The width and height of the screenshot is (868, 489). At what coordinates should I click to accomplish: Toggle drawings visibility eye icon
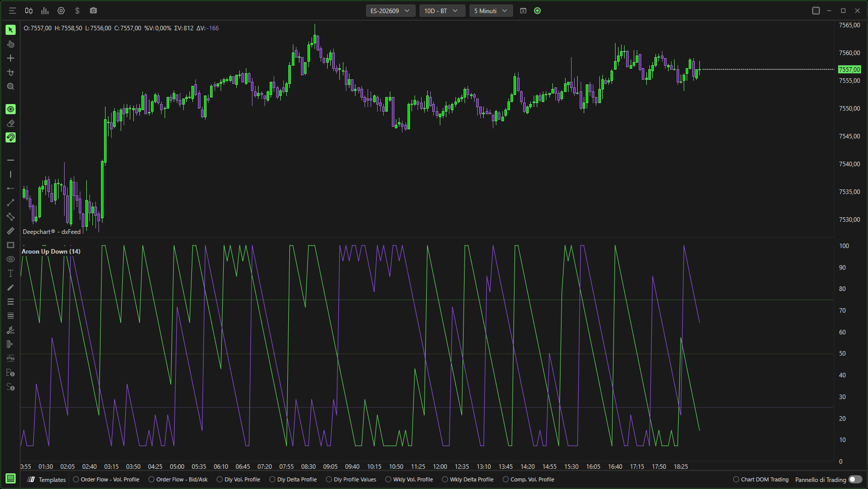coord(11,109)
